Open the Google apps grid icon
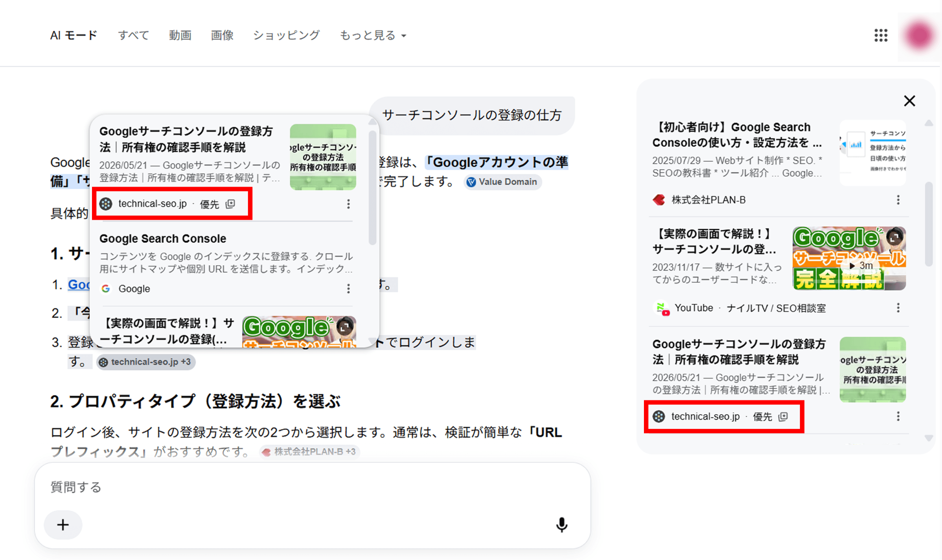Screen dimensions: 942x560 click(881, 35)
